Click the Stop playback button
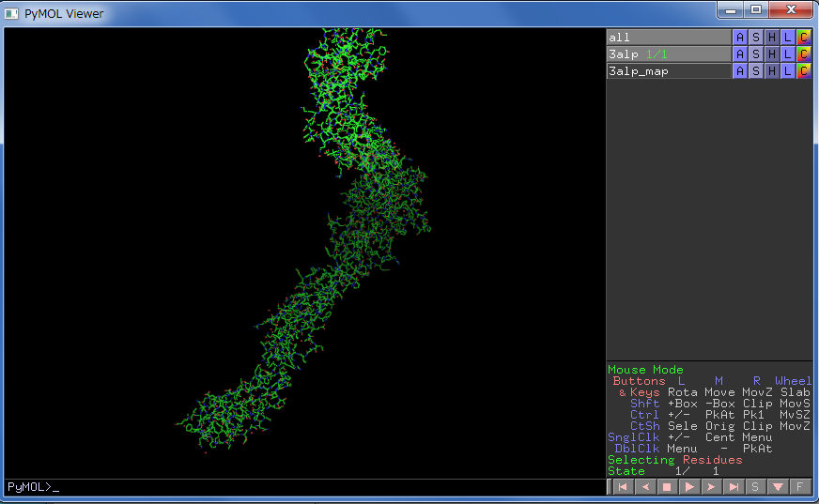 pos(667,487)
